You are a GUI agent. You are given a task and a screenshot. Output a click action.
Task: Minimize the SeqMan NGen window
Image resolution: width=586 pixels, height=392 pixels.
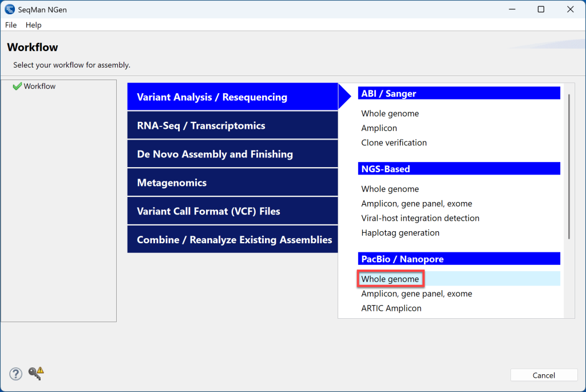click(512, 9)
